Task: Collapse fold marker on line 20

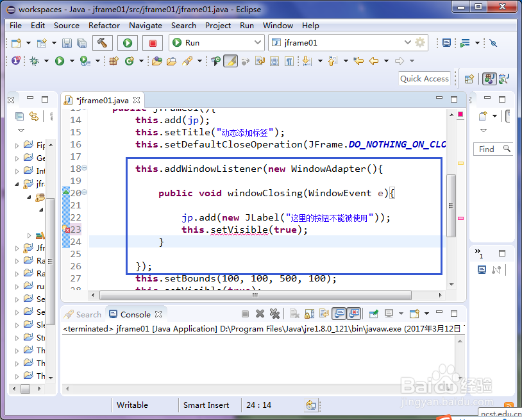Action: 85,192
